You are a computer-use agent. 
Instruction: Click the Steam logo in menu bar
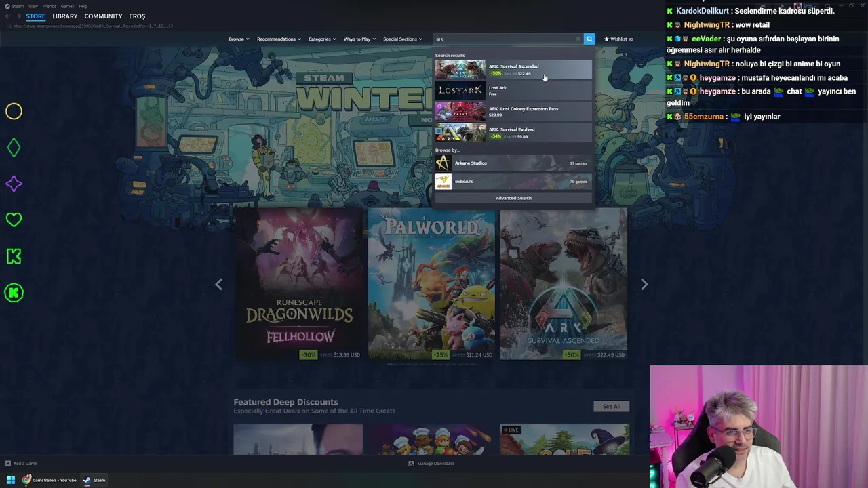(x=7, y=6)
